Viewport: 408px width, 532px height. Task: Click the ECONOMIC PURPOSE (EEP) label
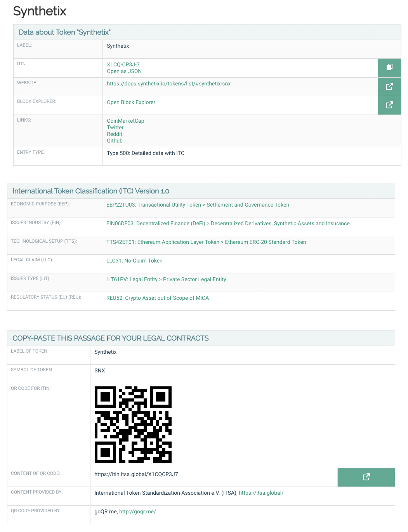[x=40, y=204]
